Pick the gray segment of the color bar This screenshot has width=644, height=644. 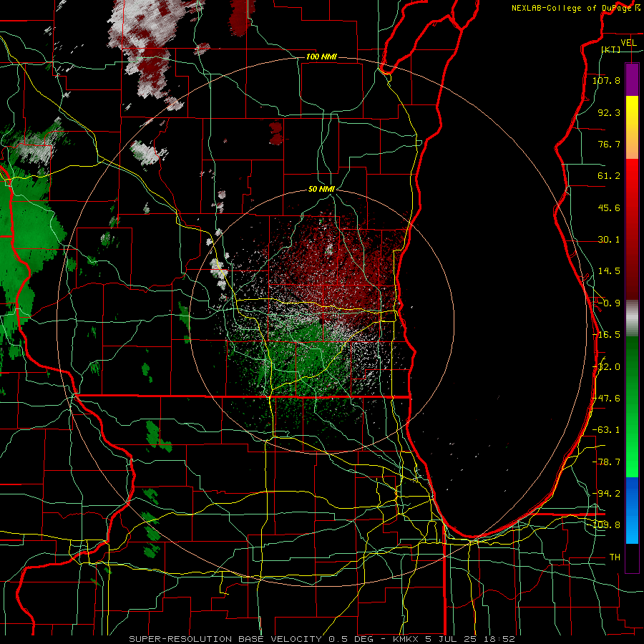click(x=632, y=318)
